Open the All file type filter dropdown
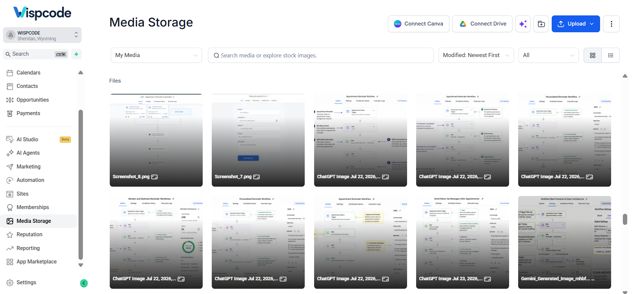 point(548,55)
